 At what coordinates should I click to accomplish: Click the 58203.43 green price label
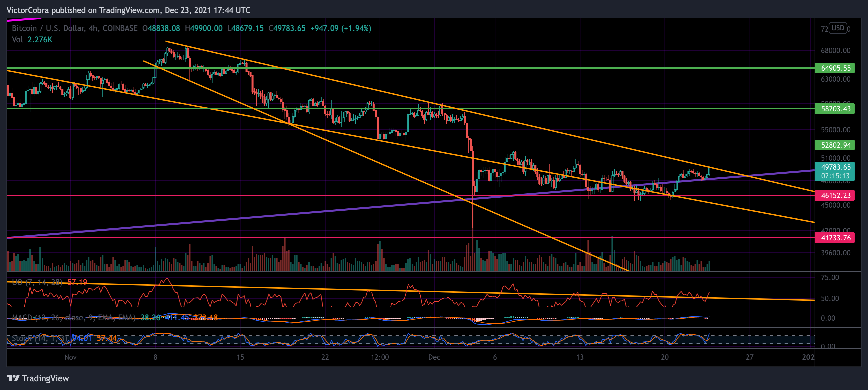point(835,109)
